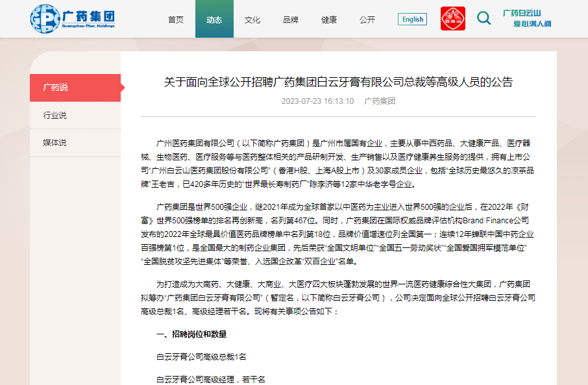Click the paragraph starting 广州医药集团有限公司
This screenshot has width=588, height=385.
pyautogui.click(x=337, y=164)
